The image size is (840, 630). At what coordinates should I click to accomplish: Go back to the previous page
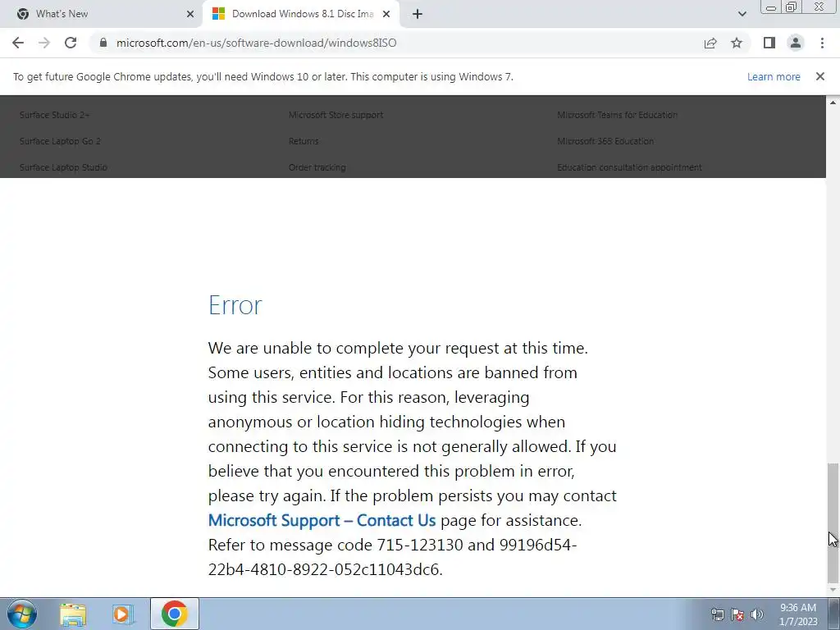(x=18, y=43)
